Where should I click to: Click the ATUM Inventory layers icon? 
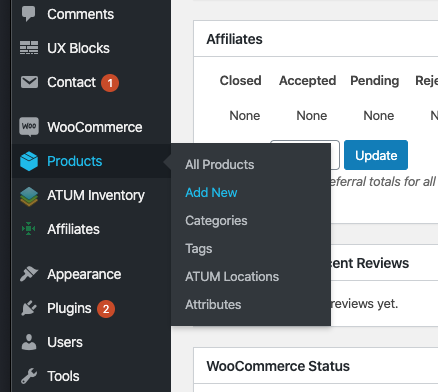click(29, 196)
